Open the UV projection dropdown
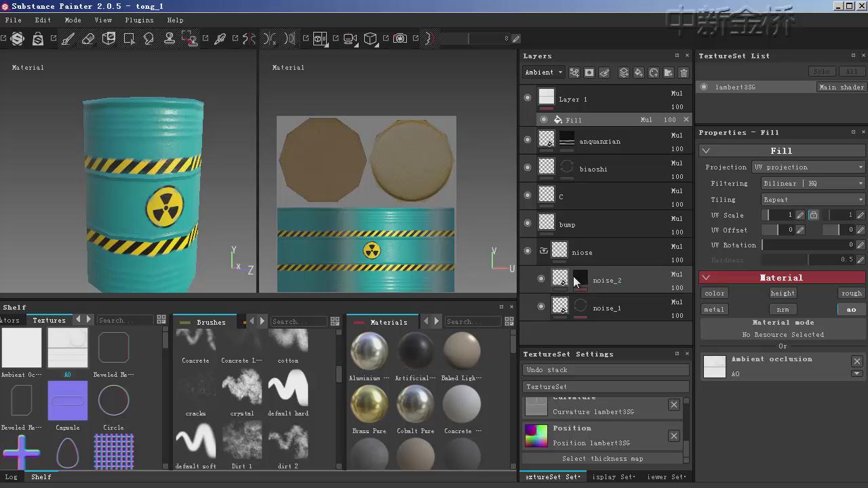The width and height of the screenshot is (868, 488). (x=808, y=167)
